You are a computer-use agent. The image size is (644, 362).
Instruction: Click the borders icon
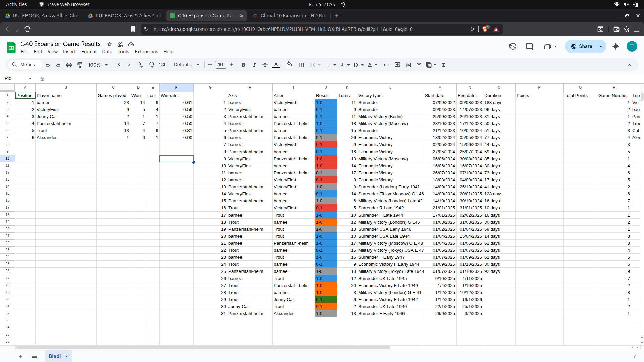(301, 65)
